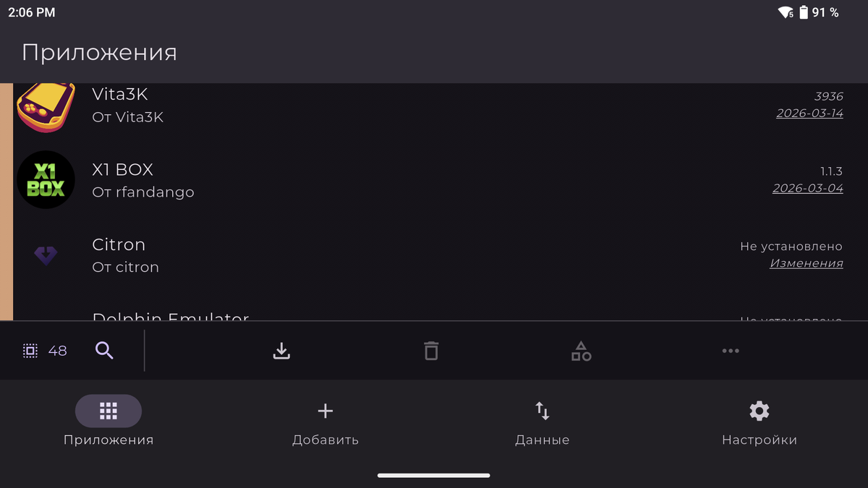Image resolution: width=868 pixels, height=488 pixels.
Task: Open the categories shapes icon
Action: pyautogui.click(x=581, y=351)
